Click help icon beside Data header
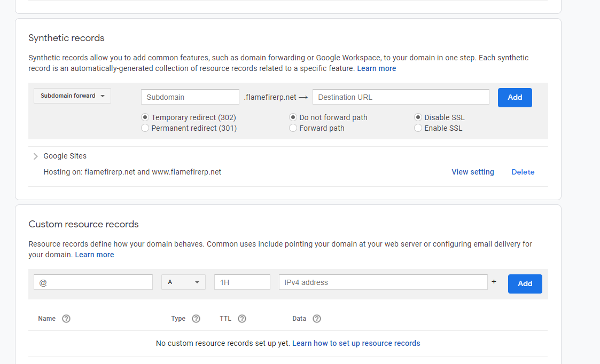 [317, 319]
